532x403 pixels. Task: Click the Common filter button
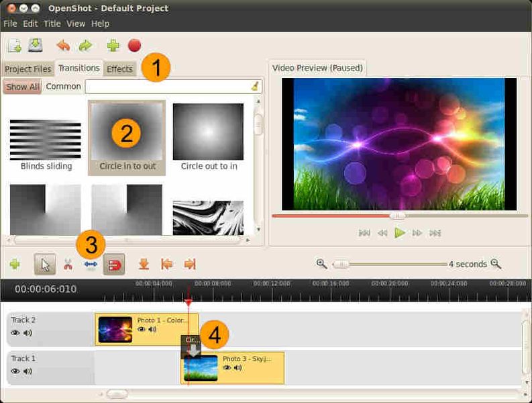point(63,87)
